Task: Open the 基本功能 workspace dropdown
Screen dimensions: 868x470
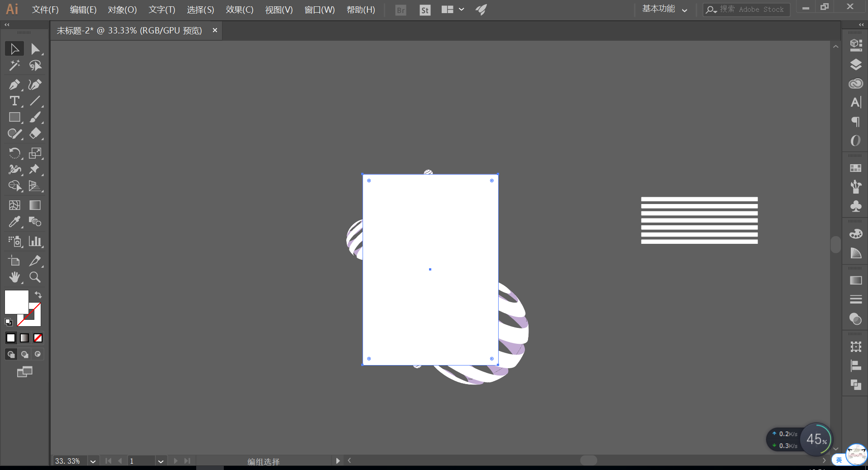Action: coord(665,9)
